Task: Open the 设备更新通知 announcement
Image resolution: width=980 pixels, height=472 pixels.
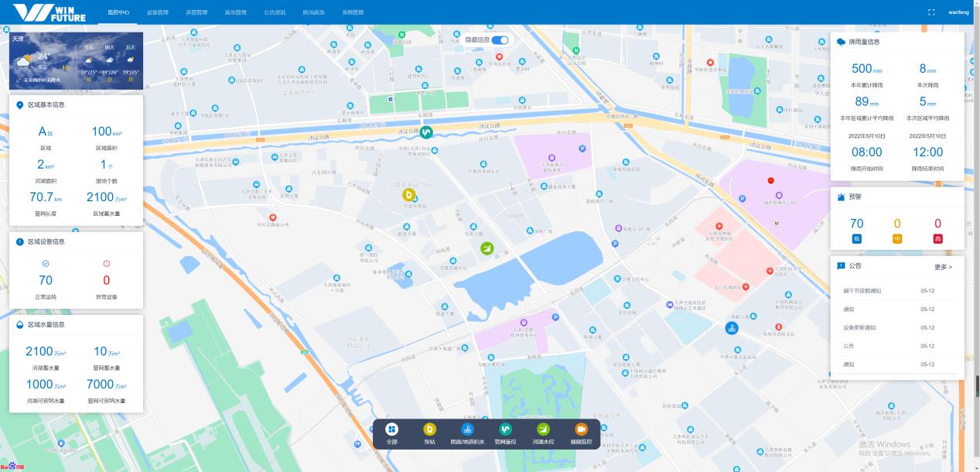Action: point(859,327)
